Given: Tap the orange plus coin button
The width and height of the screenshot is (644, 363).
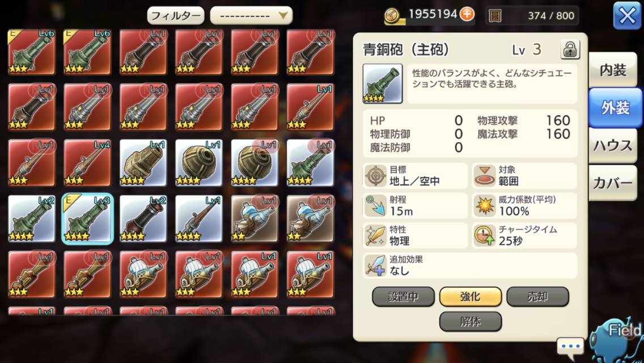Looking at the screenshot, I should (467, 14).
